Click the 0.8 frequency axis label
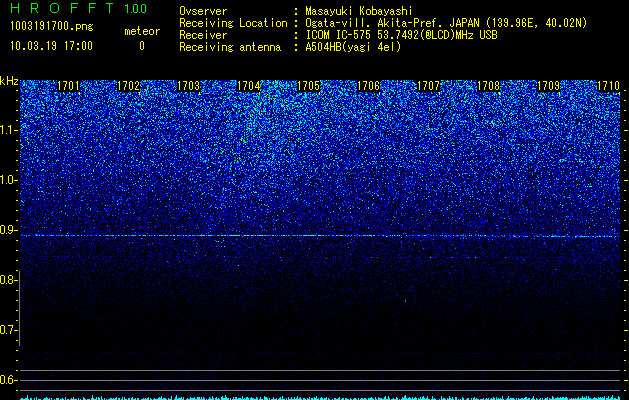Screen dimensions: 629x400 [x=8, y=280]
